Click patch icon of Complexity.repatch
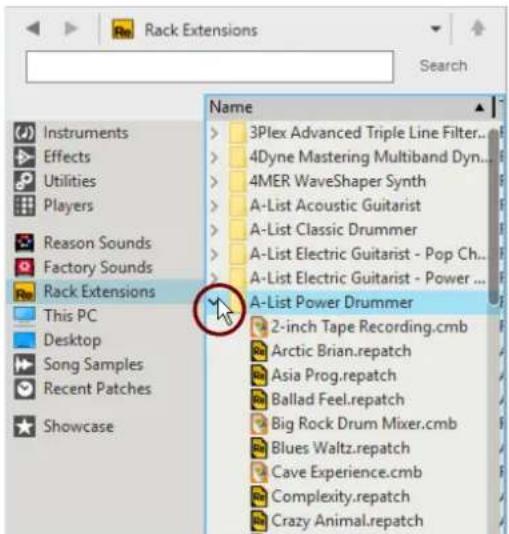This screenshot has width=509, height=534. [259, 497]
